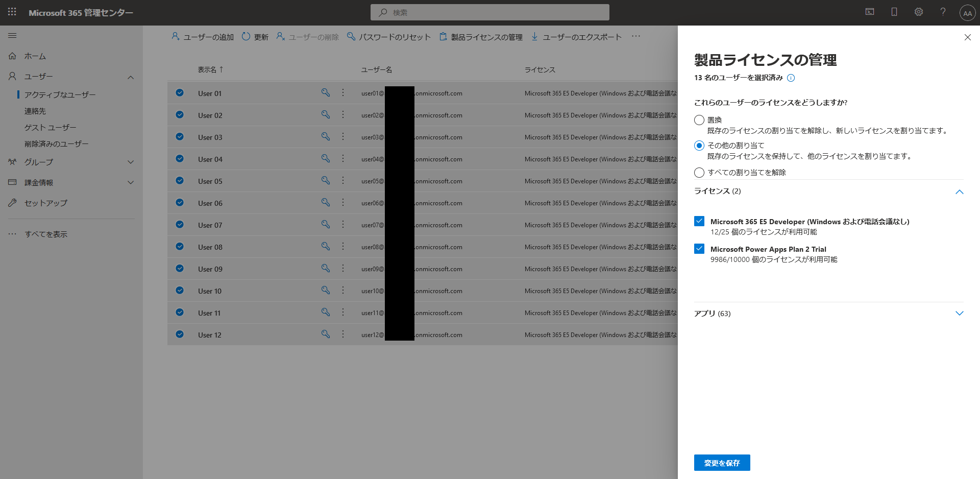980x479 pixels.
Task: Click the password reset key icon for User 01
Action: point(326,92)
